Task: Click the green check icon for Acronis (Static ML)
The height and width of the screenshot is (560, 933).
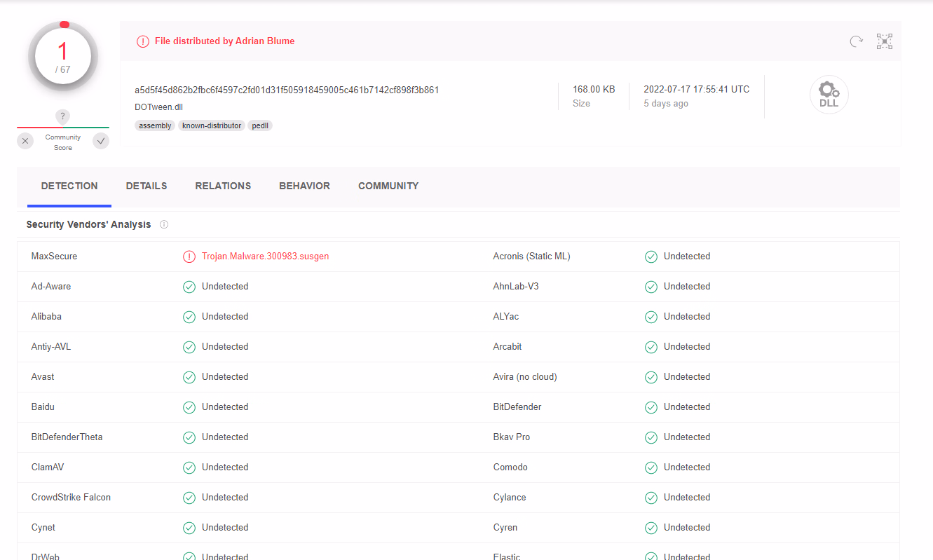Action: pos(651,257)
